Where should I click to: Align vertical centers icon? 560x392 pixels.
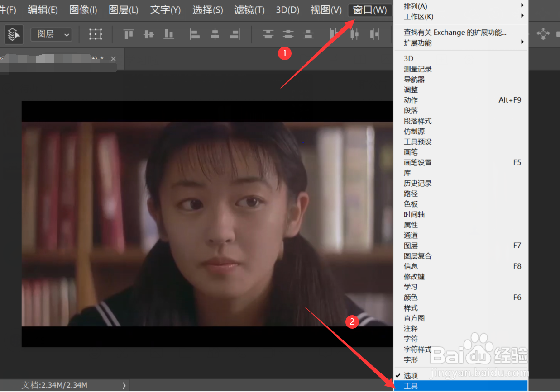tap(148, 34)
